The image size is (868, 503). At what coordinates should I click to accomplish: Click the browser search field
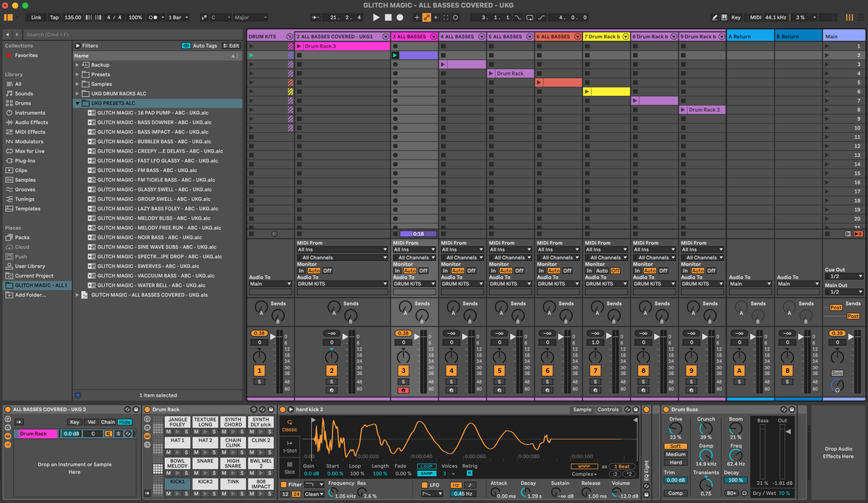tap(132, 34)
